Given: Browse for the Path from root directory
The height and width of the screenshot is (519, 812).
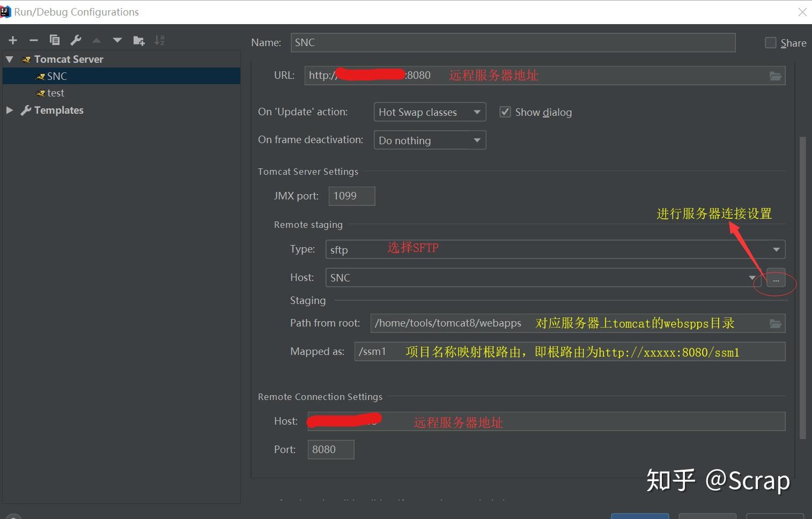Looking at the screenshot, I should click(x=774, y=323).
